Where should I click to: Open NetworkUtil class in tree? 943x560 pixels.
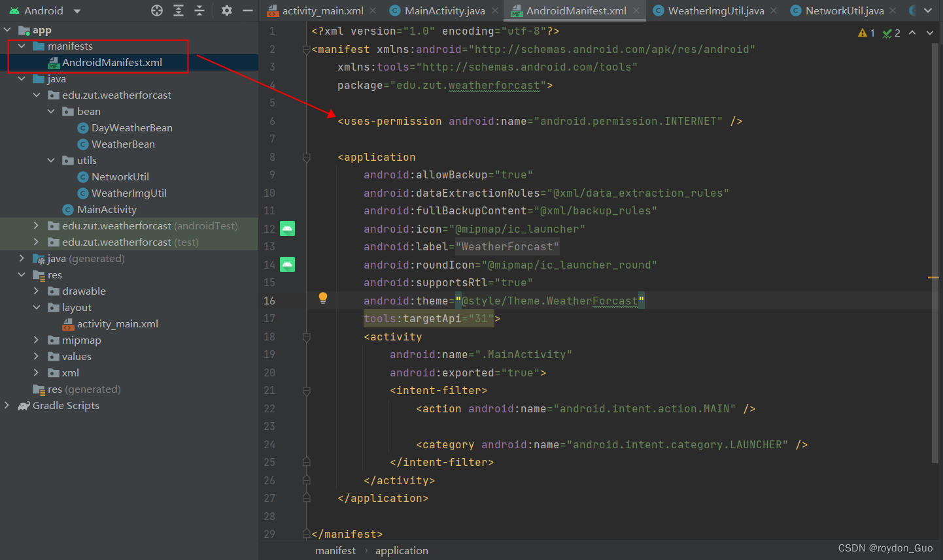click(113, 177)
